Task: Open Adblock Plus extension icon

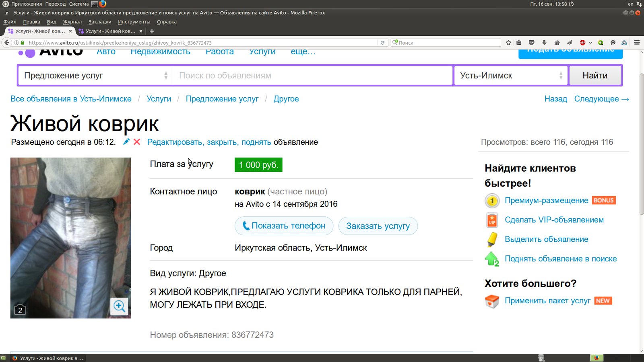Action: click(582, 43)
